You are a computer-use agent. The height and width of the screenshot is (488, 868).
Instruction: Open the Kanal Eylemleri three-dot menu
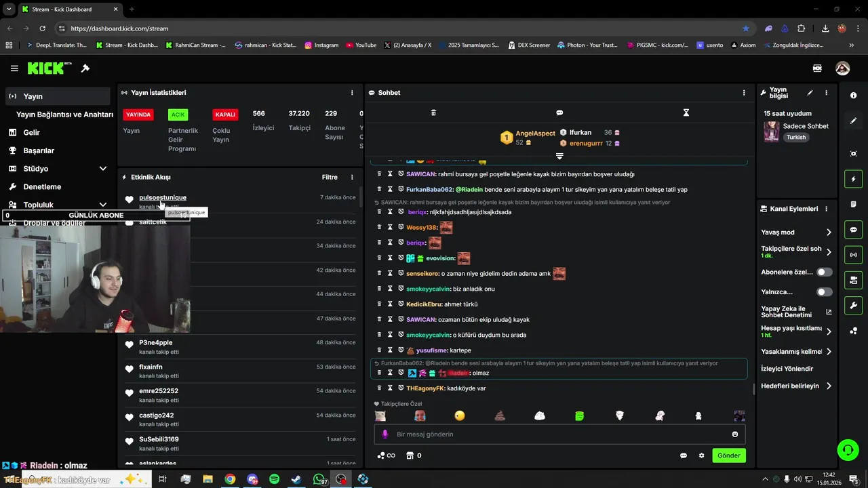pos(826,209)
